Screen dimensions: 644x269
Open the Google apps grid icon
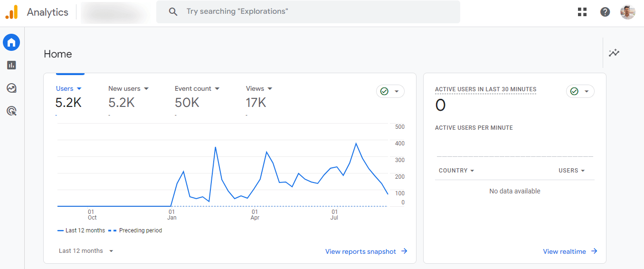tap(582, 12)
